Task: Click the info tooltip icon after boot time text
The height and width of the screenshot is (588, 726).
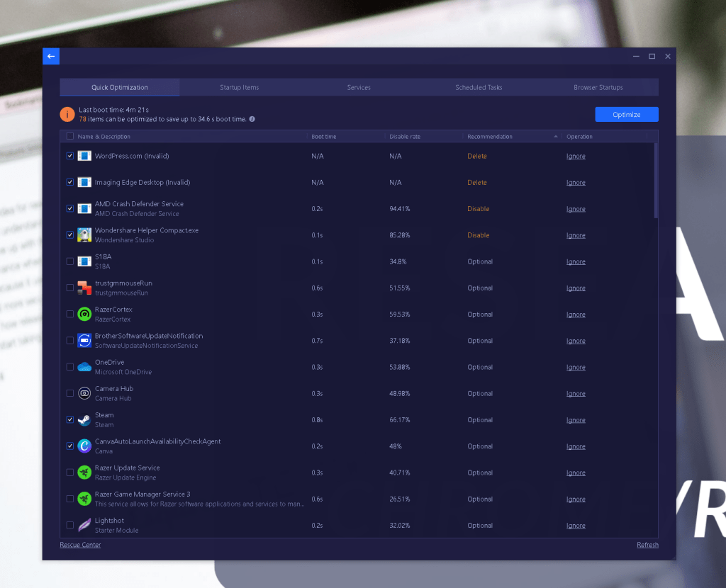Action: [252, 119]
